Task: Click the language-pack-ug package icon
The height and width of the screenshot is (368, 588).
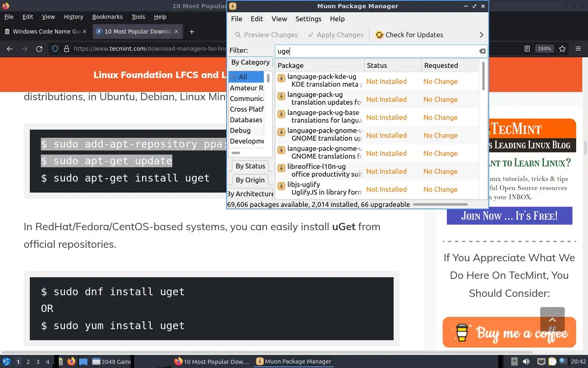Action: 281,96
